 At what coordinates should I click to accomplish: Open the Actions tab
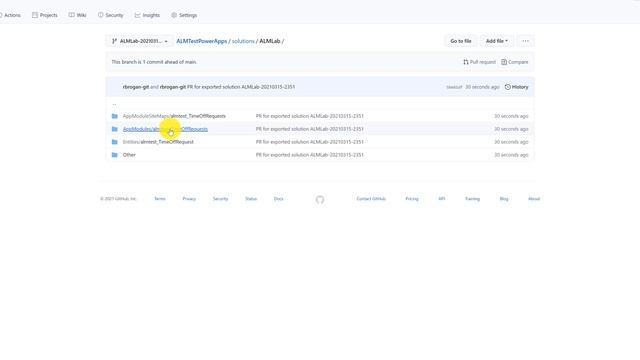[10, 15]
